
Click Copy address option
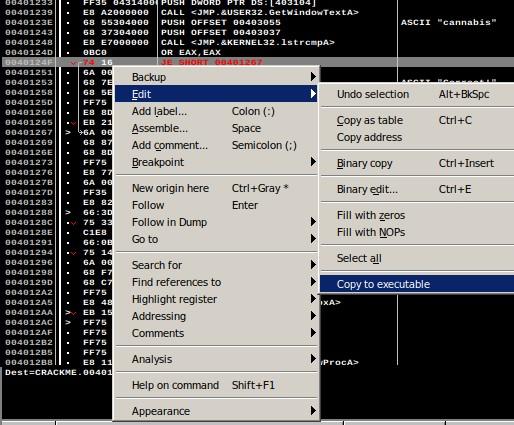(x=417, y=137)
